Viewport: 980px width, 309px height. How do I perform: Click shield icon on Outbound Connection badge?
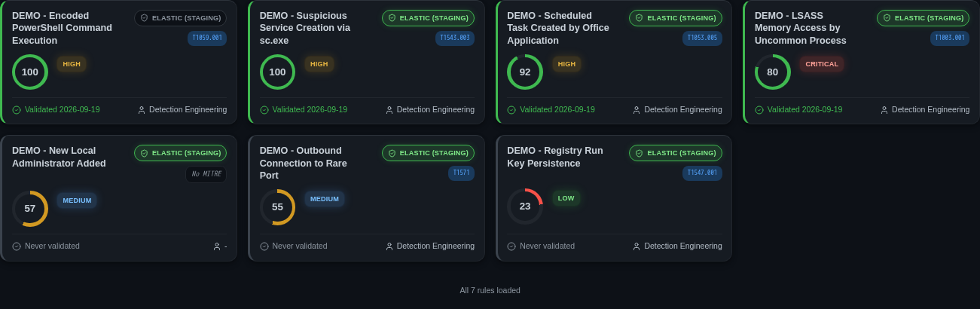tap(392, 153)
